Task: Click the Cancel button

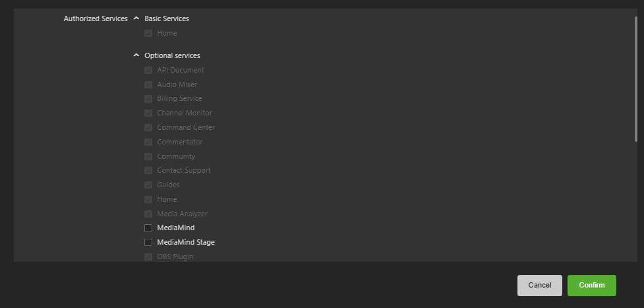Action: tap(539, 285)
